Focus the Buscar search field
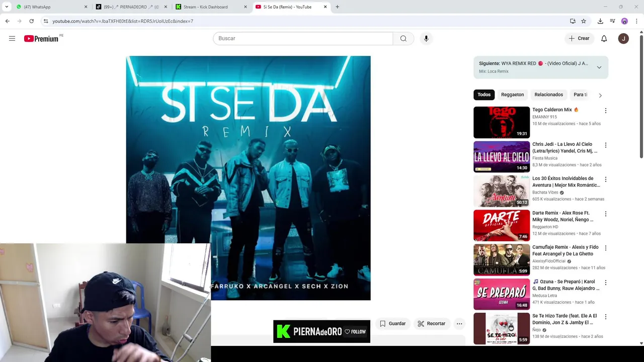The image size is (644, 362). tap(303, 38)
